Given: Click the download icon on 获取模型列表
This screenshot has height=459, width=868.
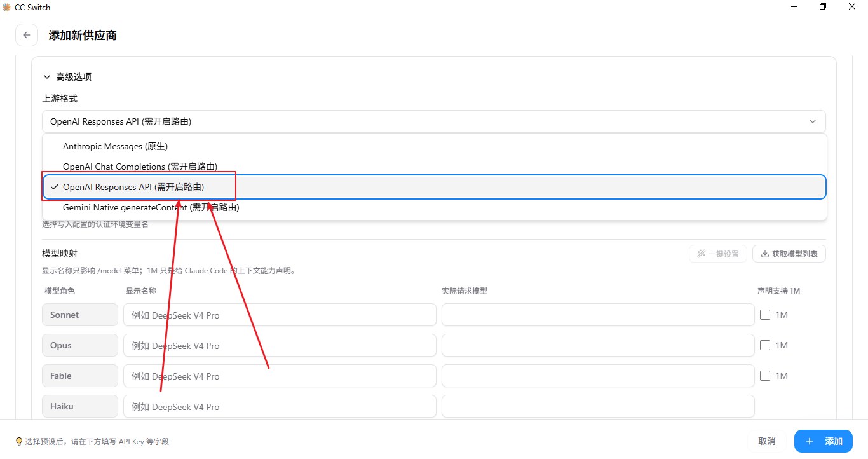Looking at the screenshot, I should [x=764, y=254].
